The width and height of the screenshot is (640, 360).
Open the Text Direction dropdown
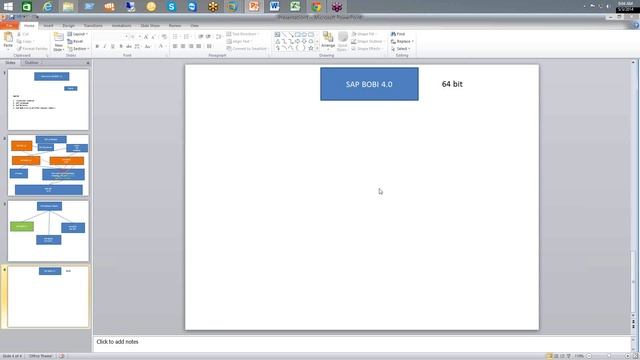(242, 34)
